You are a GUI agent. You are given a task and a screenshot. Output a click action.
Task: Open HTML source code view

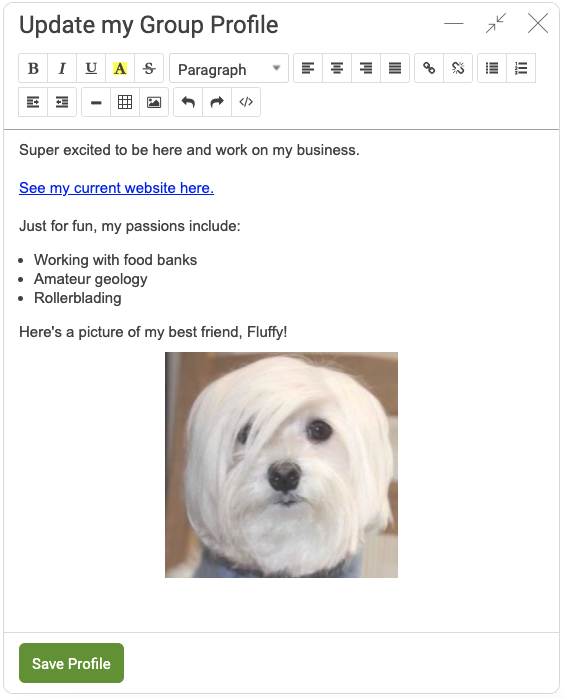coord(246,102)
